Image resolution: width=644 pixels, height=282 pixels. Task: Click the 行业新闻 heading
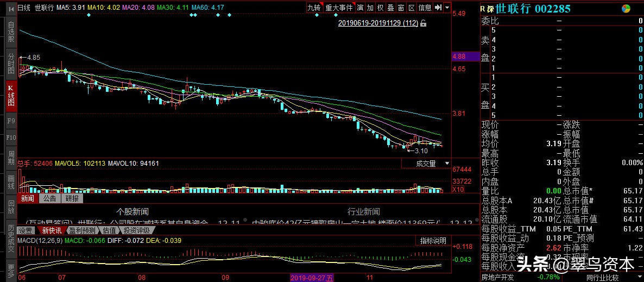click(x=363, y=212)
